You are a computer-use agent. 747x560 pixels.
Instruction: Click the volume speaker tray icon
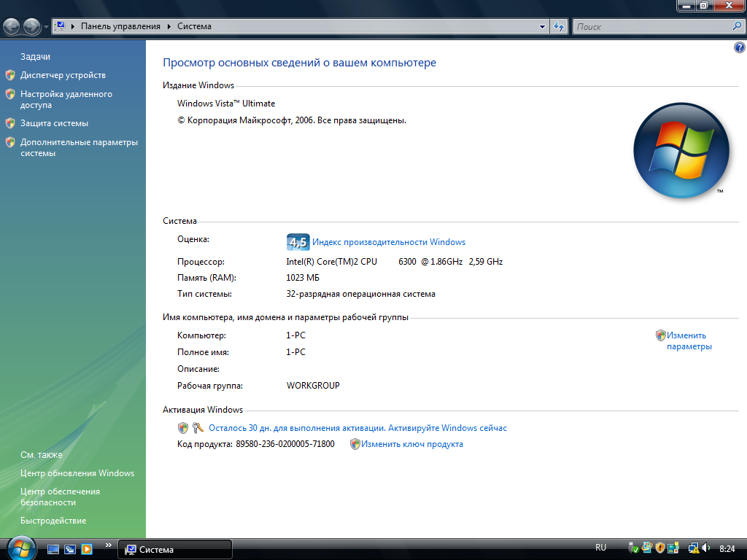(706, 548)
